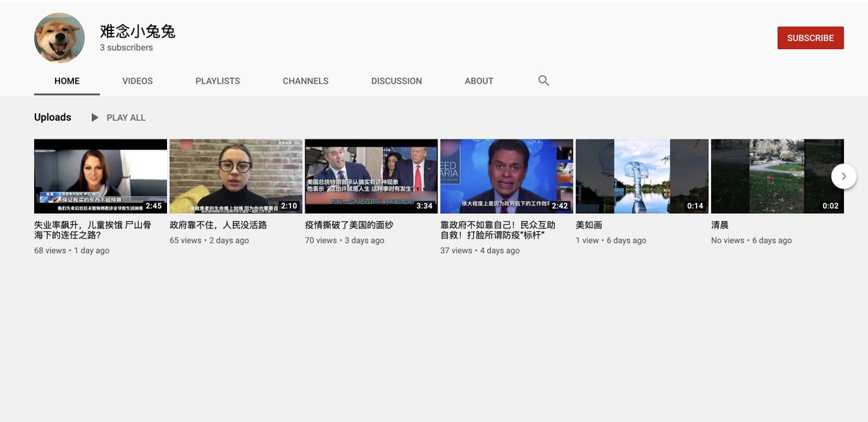Click the 70 views 3 days ago text

[x=344, y=241]
